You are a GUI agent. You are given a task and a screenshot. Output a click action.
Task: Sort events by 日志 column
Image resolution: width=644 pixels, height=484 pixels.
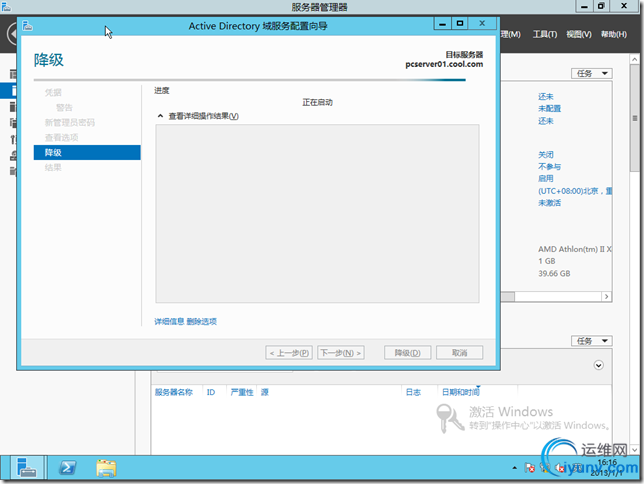pos(413,392)
